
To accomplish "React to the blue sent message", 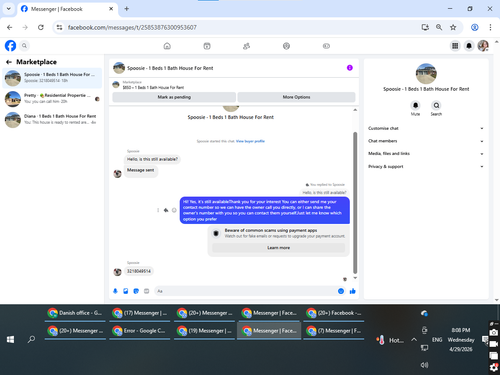I will coord(174,210).
